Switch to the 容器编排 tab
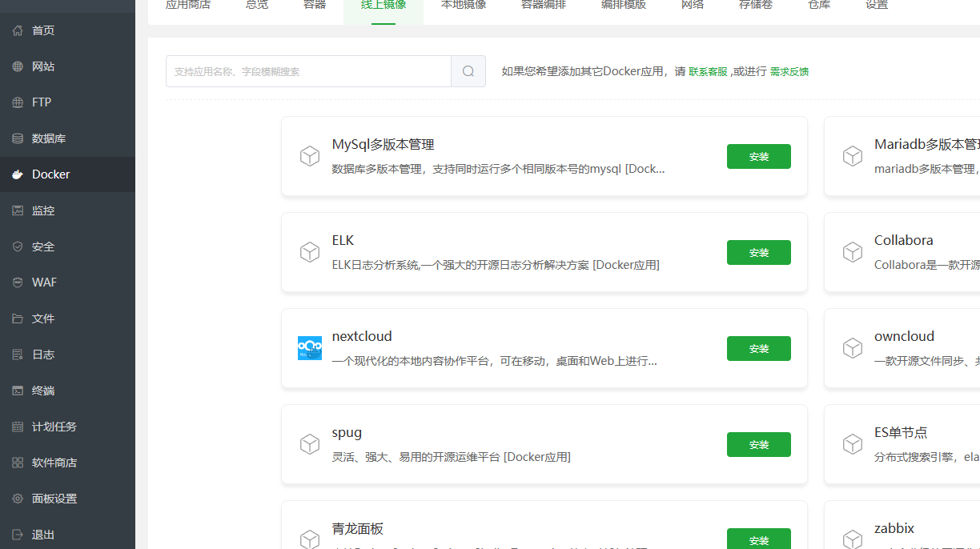This screenshot has height=549, width=980. point(544,5)
